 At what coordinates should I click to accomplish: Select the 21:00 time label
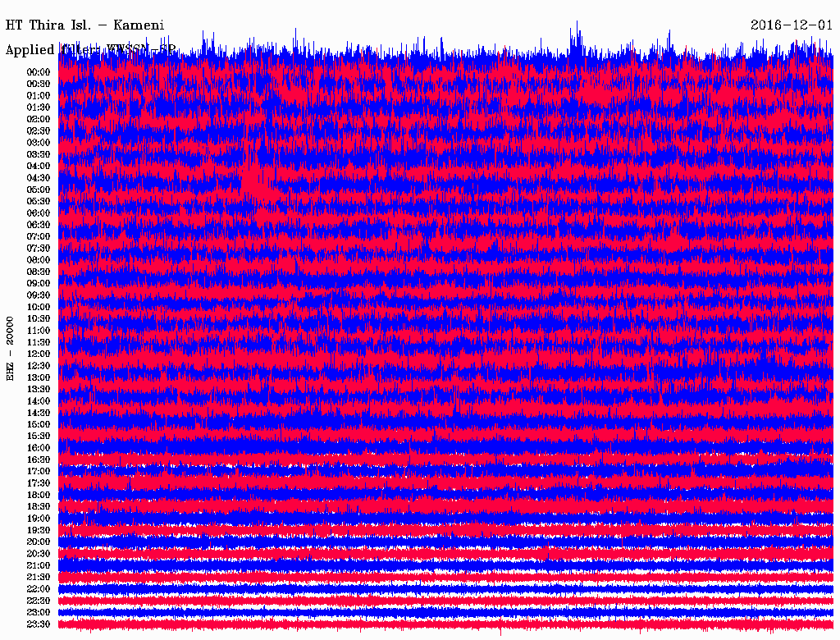(x=39, y=565)
